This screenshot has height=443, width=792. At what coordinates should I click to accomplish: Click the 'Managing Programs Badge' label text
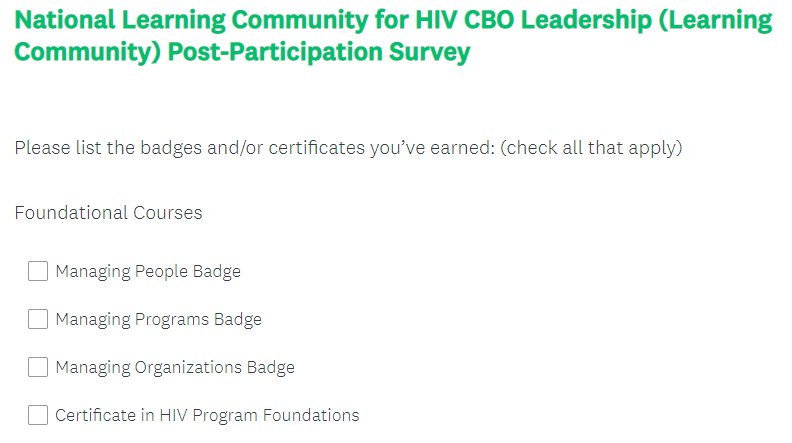158,319
